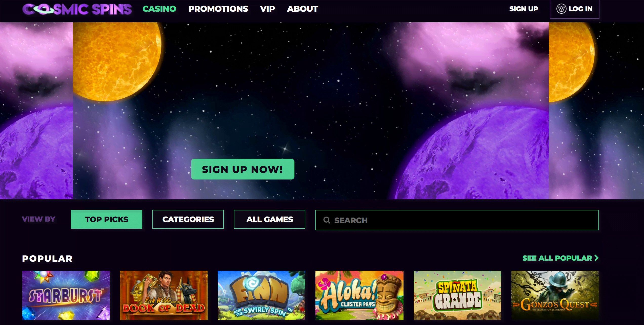Open the Casino menu item

point(159,9)
